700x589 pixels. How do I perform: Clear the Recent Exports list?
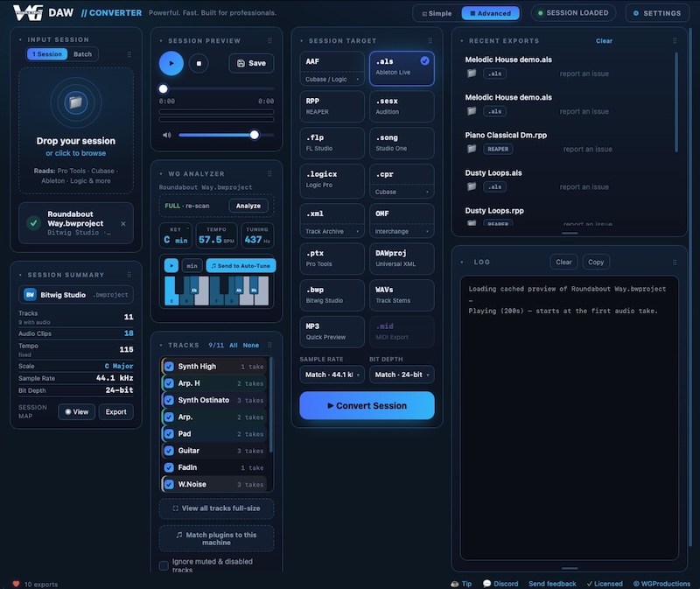pyautogui.click(x=604, y=40)
